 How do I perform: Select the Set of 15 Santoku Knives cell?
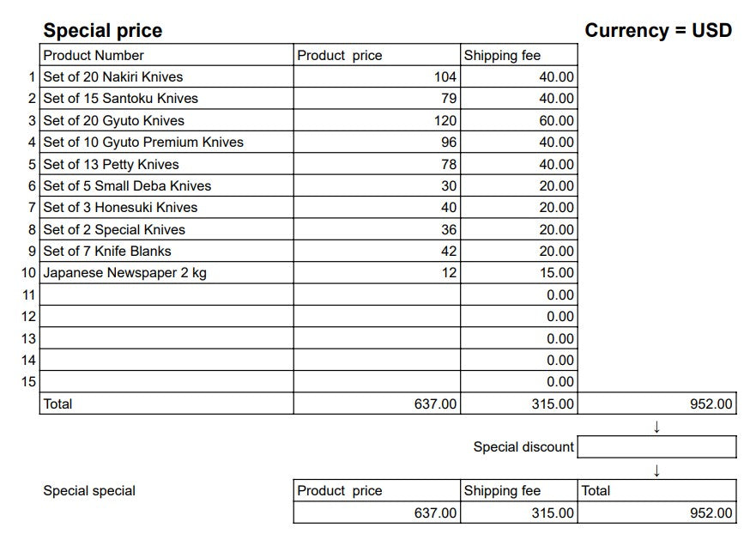click(166, 99)
